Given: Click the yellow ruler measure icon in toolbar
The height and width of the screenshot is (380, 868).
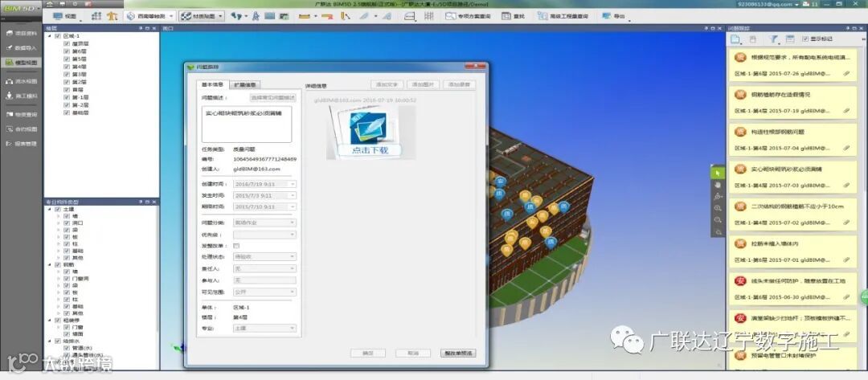Looking at the screenshot, I should point(304,16).
